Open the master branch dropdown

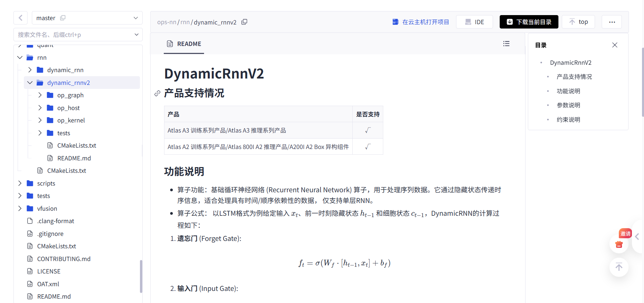[135, 18]
